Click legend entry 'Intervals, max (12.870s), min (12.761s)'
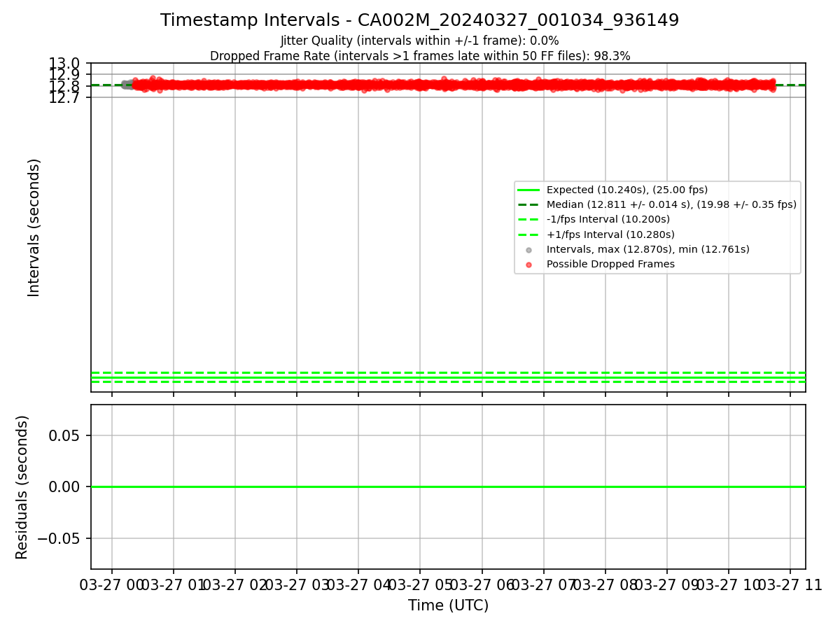840x630 pixels. 648,249
